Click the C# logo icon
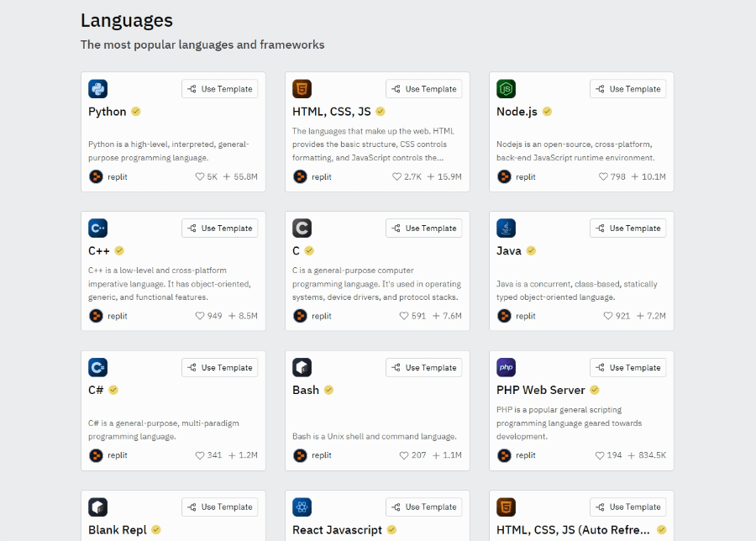Viewport: 756px width, 541px height. 98,367
